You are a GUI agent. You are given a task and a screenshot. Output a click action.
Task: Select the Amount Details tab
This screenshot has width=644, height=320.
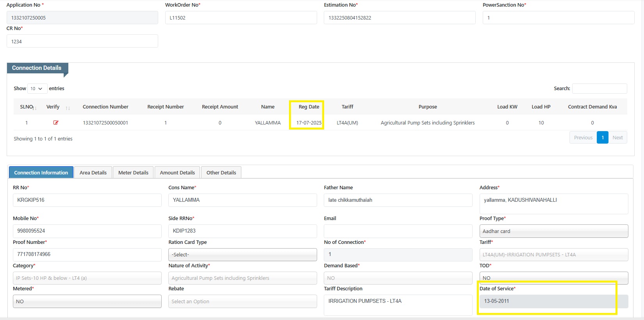pyautogui.click(x=177, y=172)
